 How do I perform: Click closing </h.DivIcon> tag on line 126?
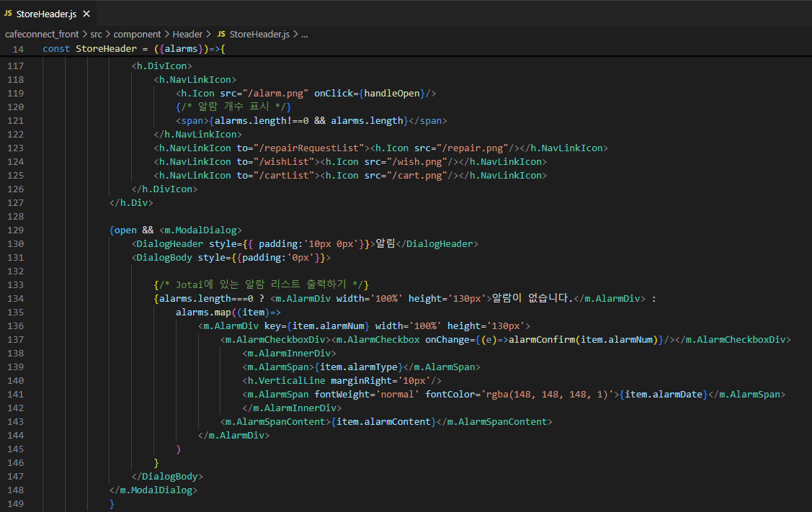165,189
